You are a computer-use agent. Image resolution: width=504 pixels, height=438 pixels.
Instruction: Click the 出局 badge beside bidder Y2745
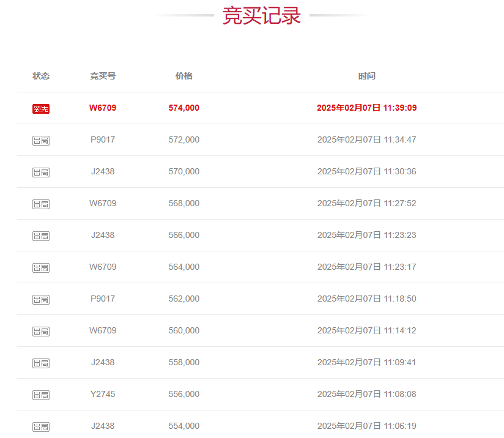[x=41, y=395]
